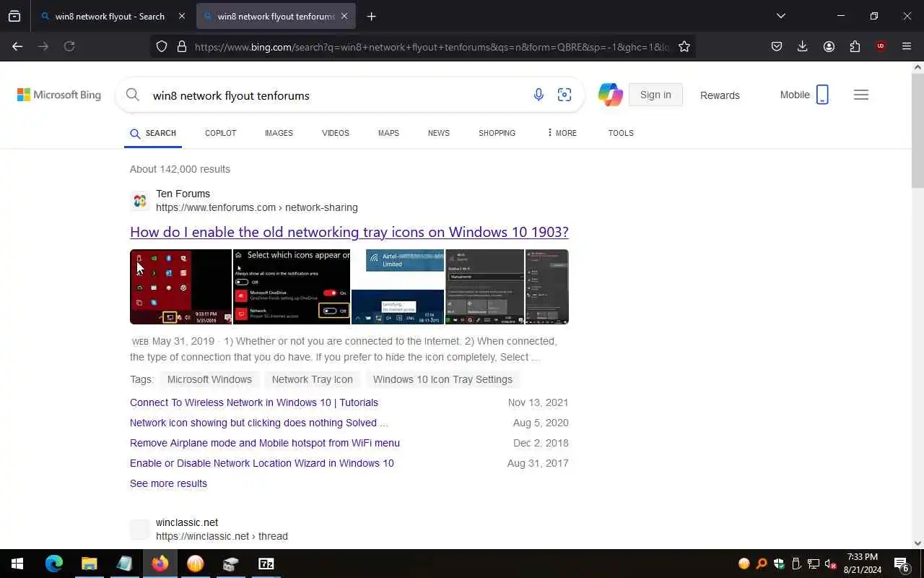This screenshot has width=924, height=578.
Task: Open the Copilot colorful icon
Action: (610, 95)
